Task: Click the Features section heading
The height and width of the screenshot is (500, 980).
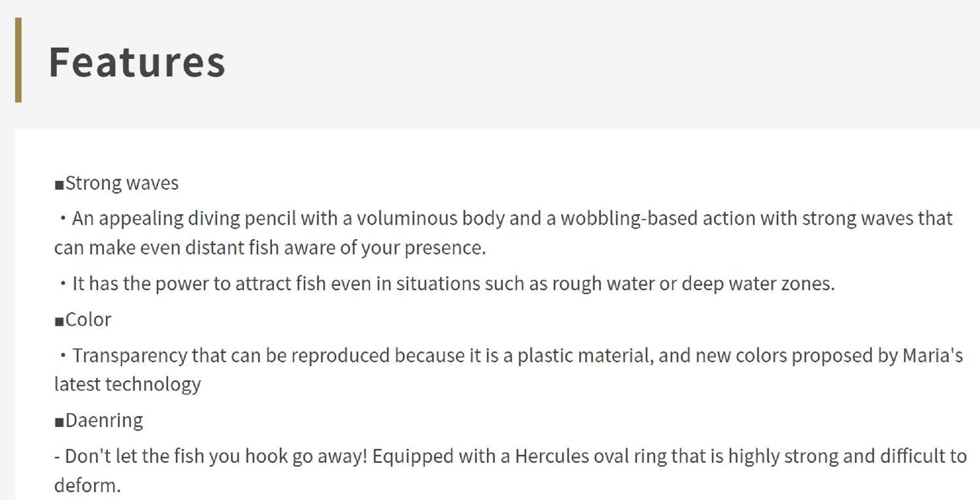Action: click(137, 62)
